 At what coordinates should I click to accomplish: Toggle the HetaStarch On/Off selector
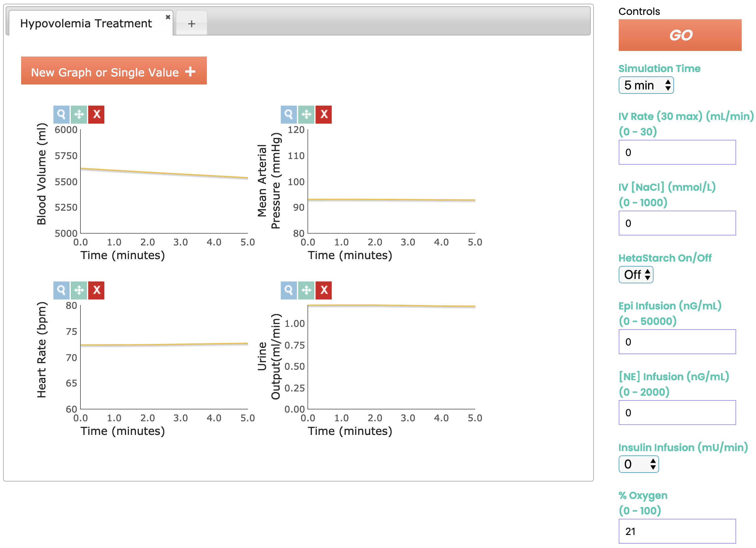(636, 275)
